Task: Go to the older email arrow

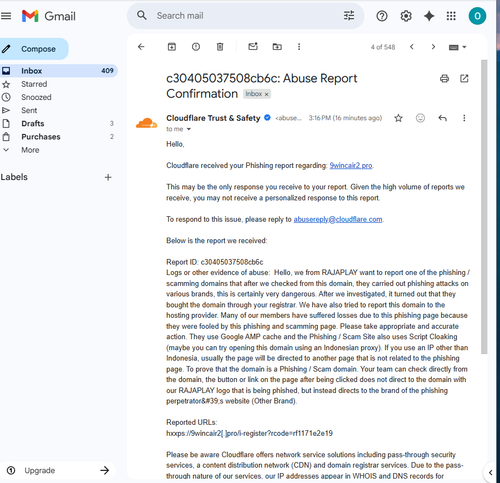Action: click(433, 47)
